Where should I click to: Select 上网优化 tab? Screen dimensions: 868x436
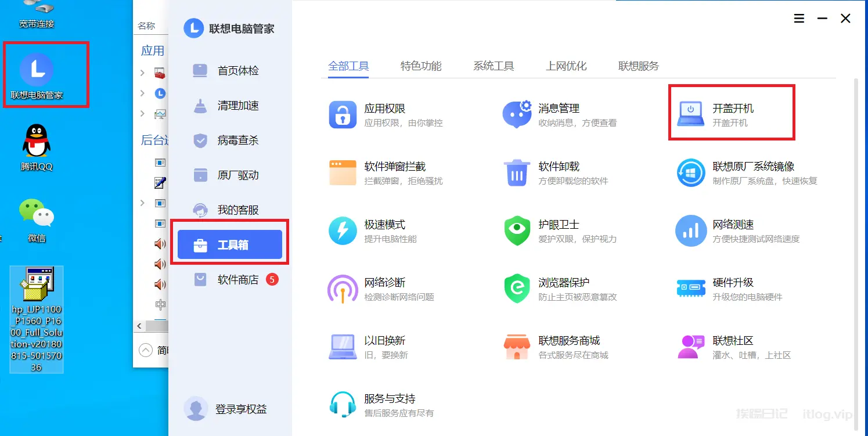[566, 66]
